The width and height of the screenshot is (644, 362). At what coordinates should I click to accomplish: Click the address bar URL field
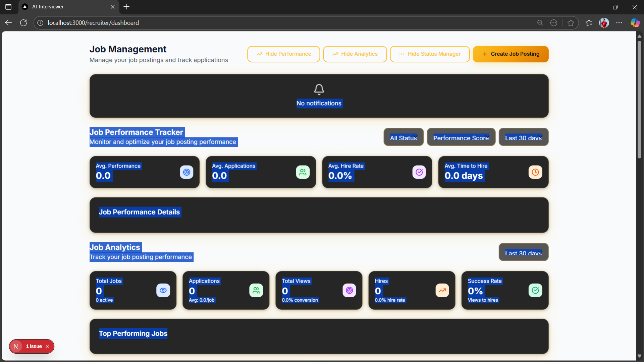235,23
